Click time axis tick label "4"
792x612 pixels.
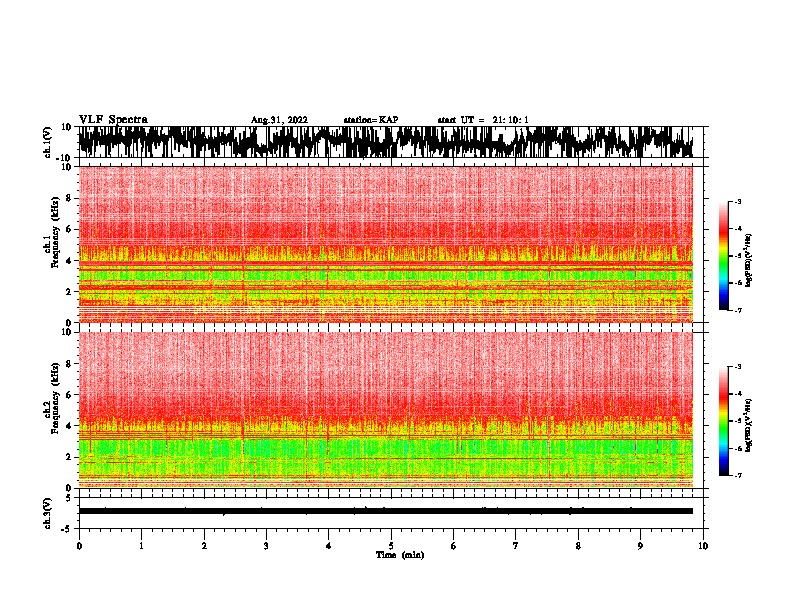(x=328, y=546)
